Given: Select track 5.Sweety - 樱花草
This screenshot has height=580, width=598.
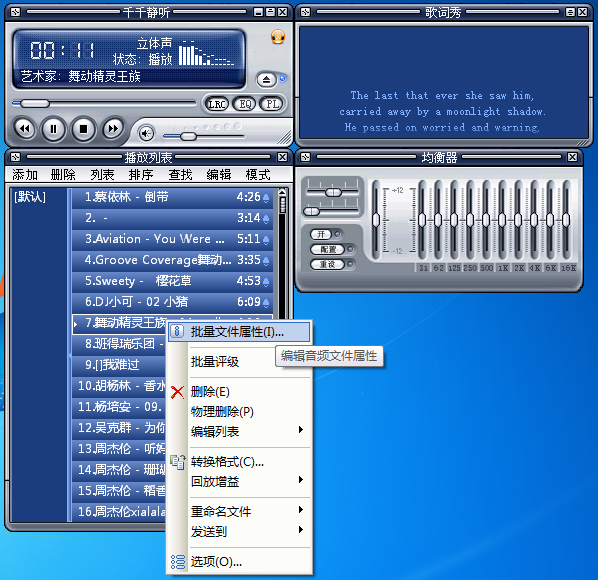Looking at the screenshot, I should point(172,281).
